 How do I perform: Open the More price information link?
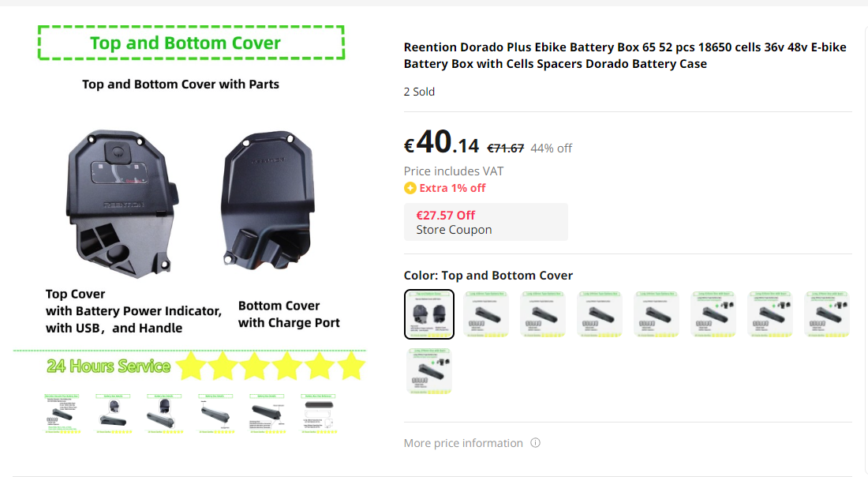point(463,443)
